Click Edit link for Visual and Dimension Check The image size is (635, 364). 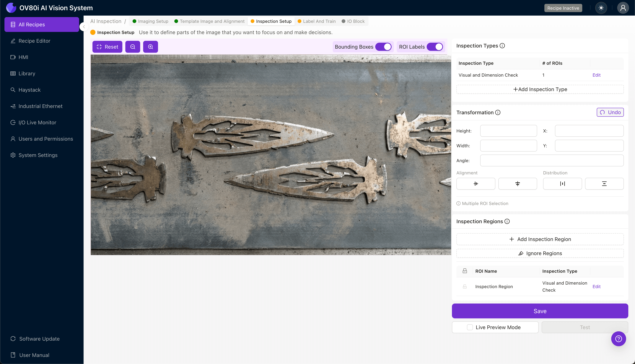[x=596, y=75]
